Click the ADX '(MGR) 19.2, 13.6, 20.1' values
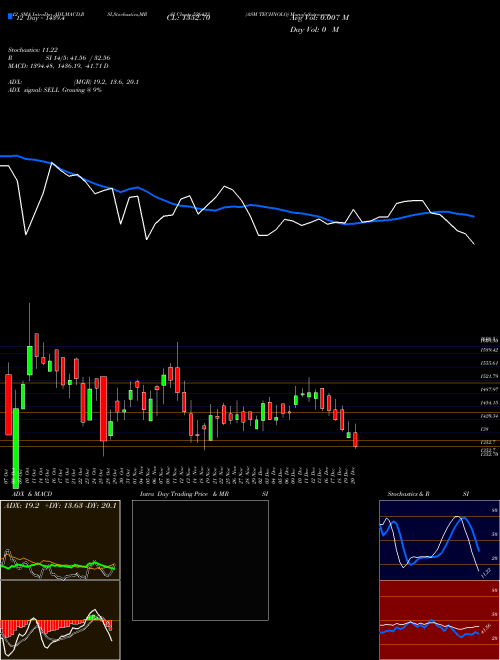The width and height of the screenshot is (500, 660). [106, 82]
